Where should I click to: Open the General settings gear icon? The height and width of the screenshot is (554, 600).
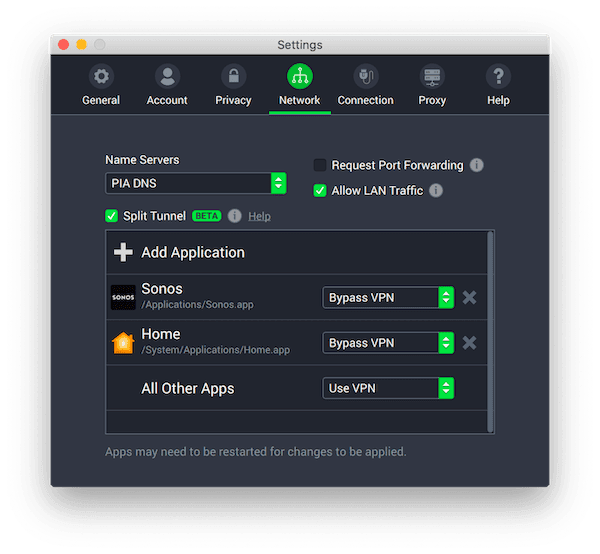pos(101,76)
